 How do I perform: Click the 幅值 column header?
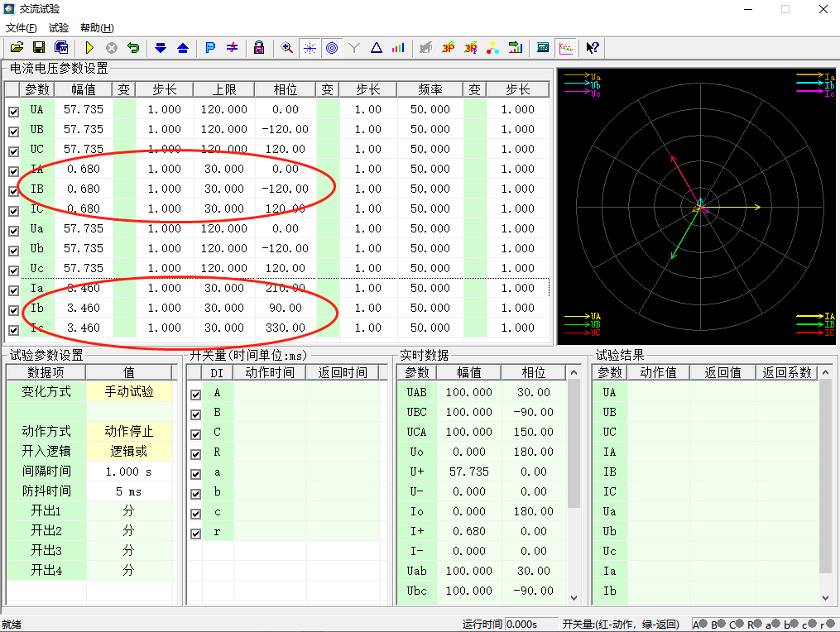[x=84, y=89]
